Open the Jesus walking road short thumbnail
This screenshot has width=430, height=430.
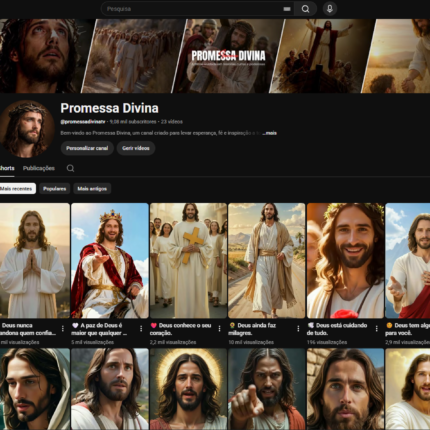click(267, 261)
